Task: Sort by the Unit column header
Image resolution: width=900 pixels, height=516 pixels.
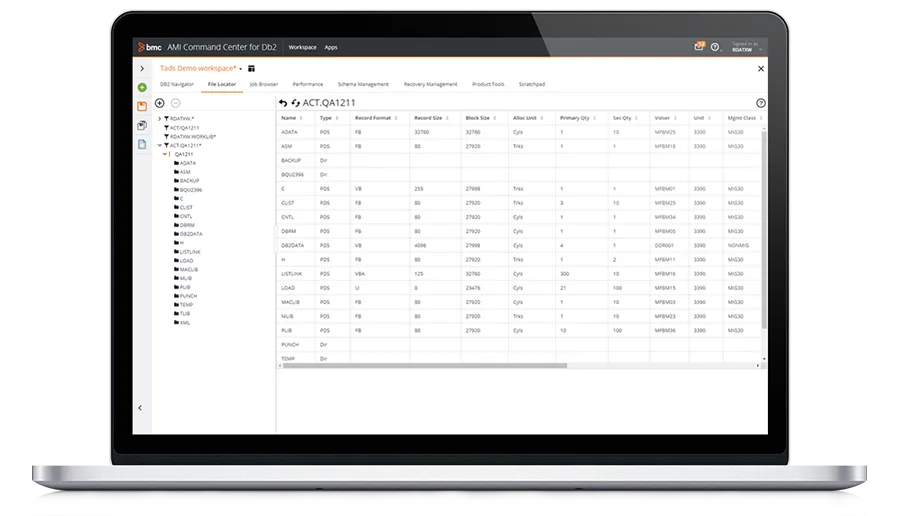Action: [x=699, y=118]
